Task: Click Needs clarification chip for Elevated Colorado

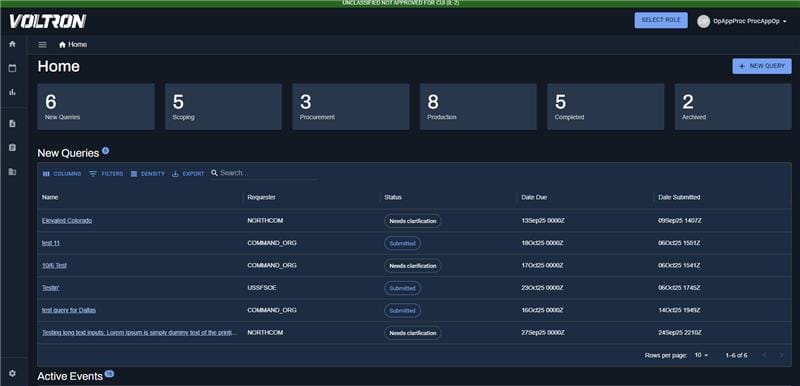Action: tap(413, 221)
